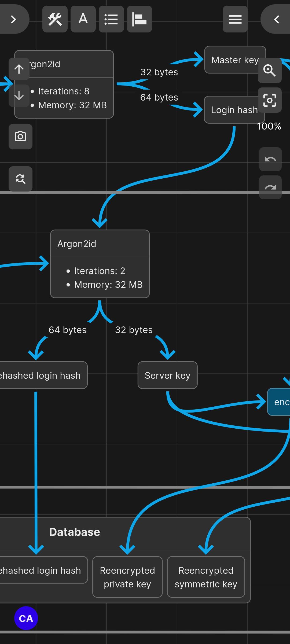Open the tools hammer-and-wrench toolbar button
The width and height of the screenshot is (290, 644).
click(55, 20)
